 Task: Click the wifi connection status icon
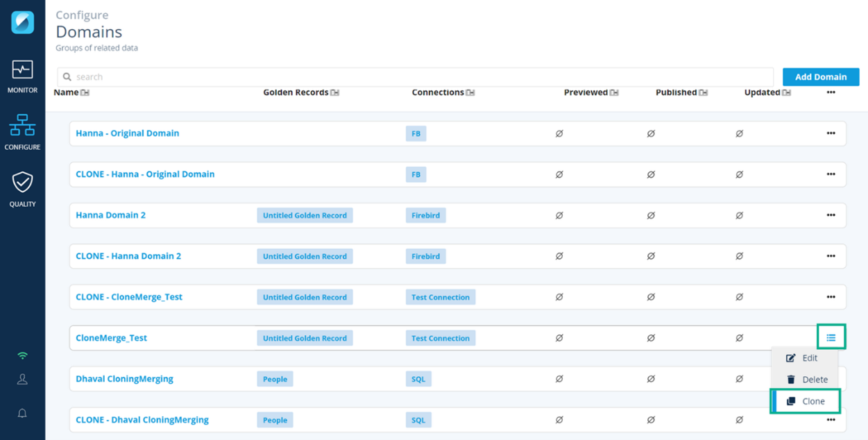pyautogui.click(x=22, y=355)
